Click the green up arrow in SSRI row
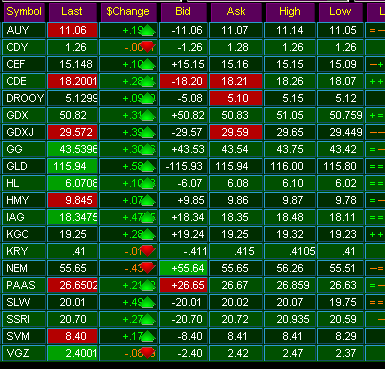Viewport: 385px width, 369px height. [x=148, y=319]
